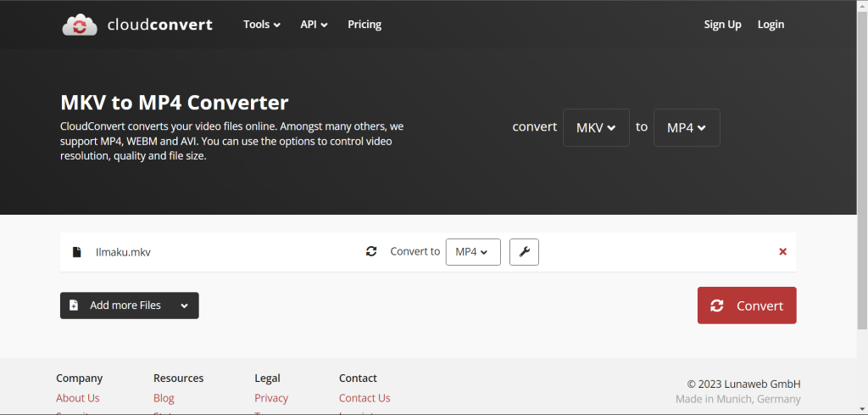Open the MKV source format dropdown

596,127
